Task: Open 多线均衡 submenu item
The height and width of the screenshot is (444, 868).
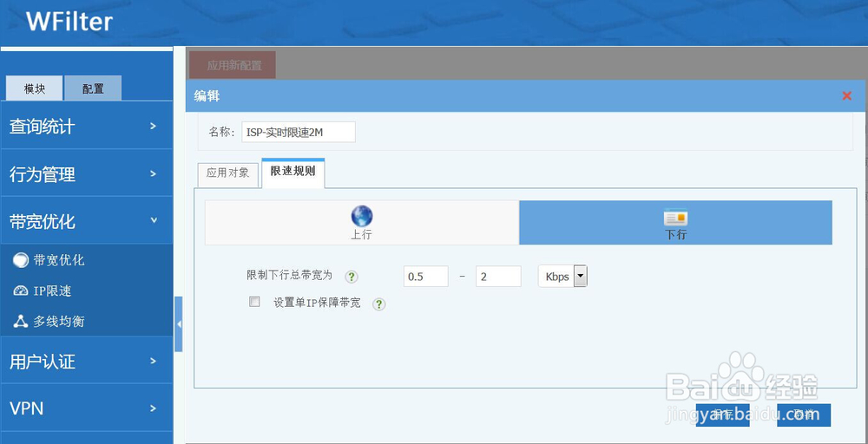Action: pos(59,321)
